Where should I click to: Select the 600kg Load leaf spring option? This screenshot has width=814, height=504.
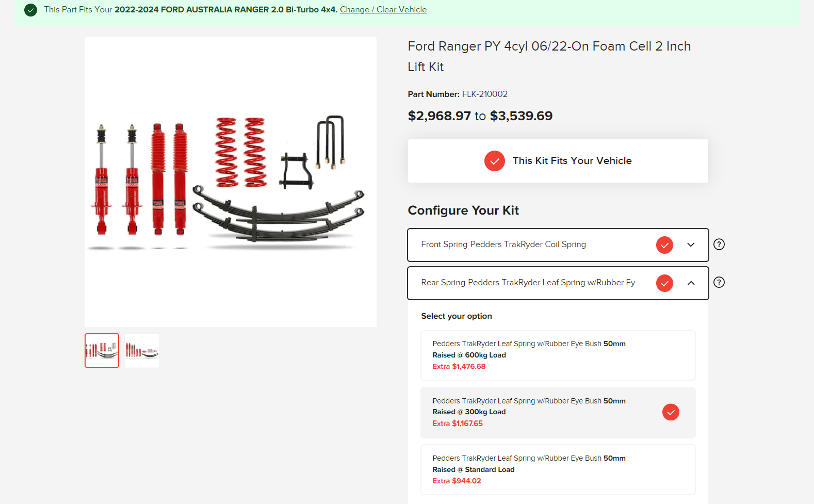[x=558, y=355]
